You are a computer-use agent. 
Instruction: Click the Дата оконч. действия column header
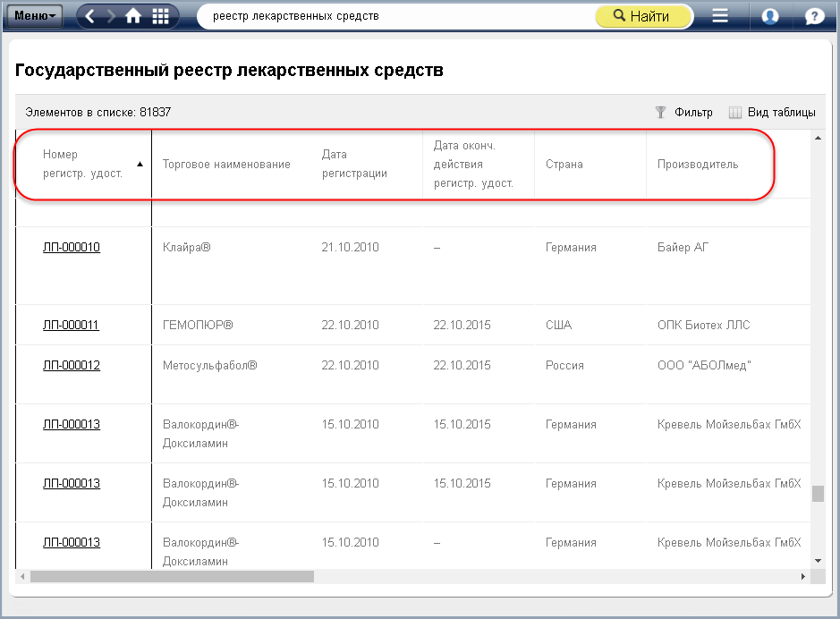point(473,164)
